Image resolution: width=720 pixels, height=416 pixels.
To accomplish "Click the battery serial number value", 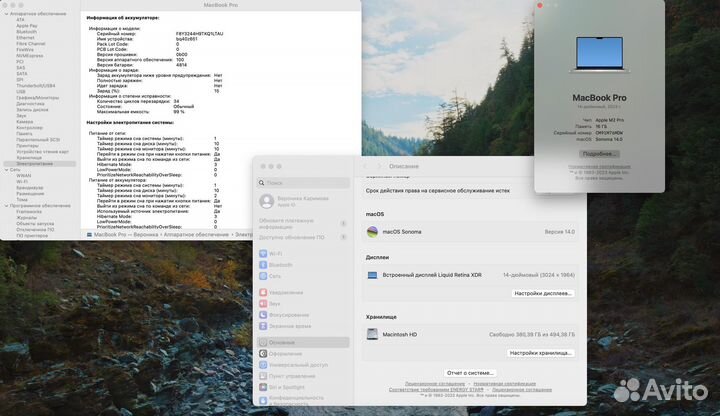I will point(199,34).
